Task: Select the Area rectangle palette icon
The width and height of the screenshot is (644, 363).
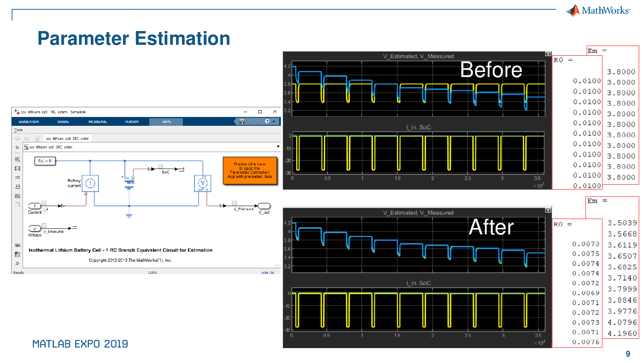Action: 17,204
